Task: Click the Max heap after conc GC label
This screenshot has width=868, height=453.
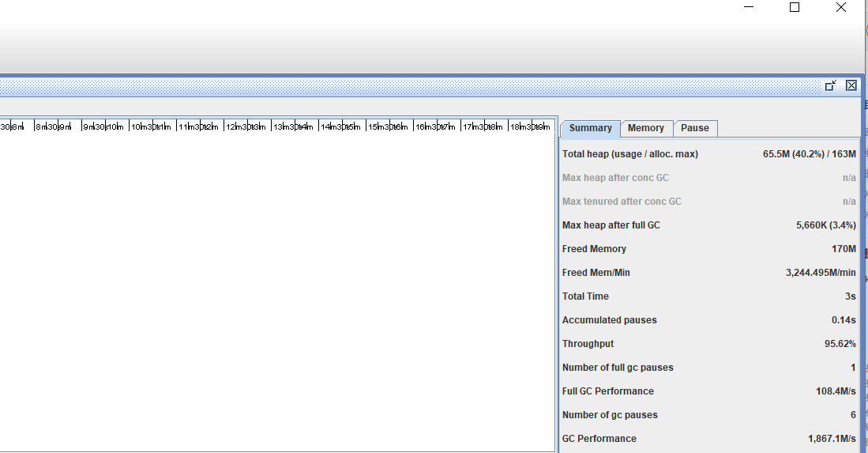Action: 615,178
